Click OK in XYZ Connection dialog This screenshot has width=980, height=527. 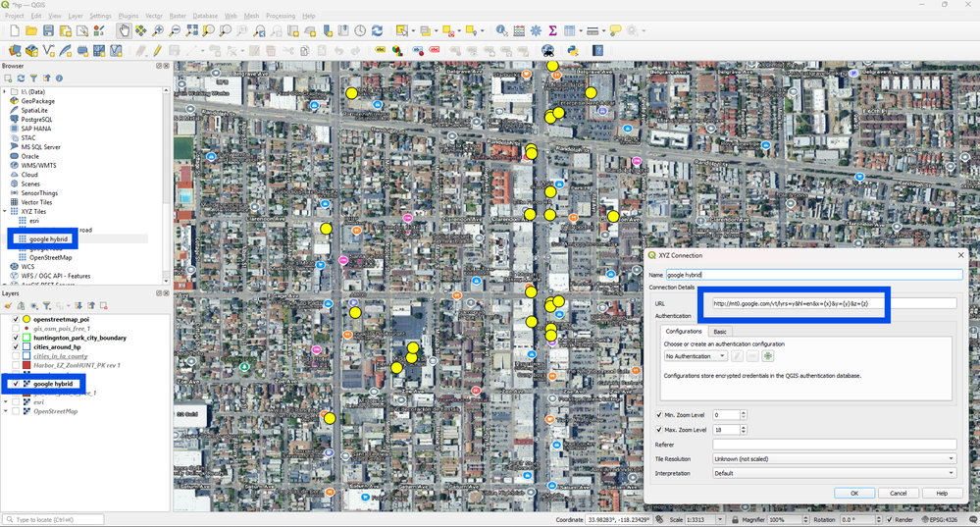click(854, 493)
